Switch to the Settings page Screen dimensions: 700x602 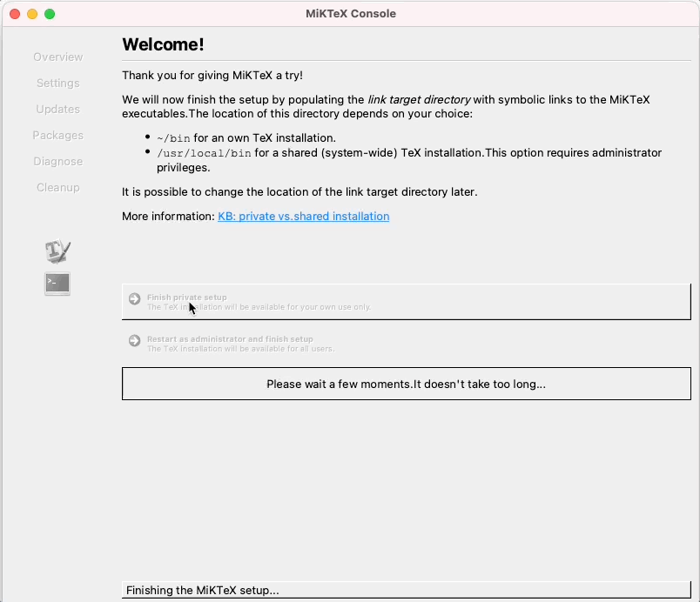point(57,84)
